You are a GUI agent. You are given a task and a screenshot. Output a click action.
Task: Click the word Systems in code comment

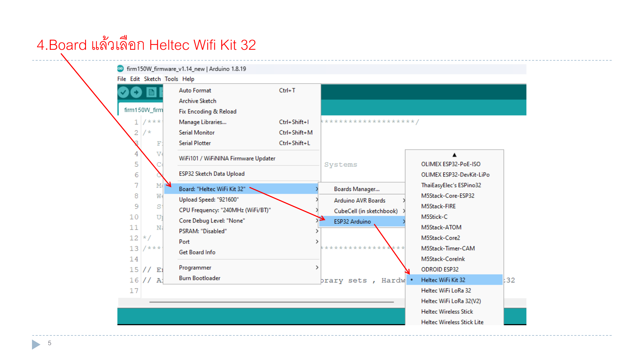tap(341, 165)
